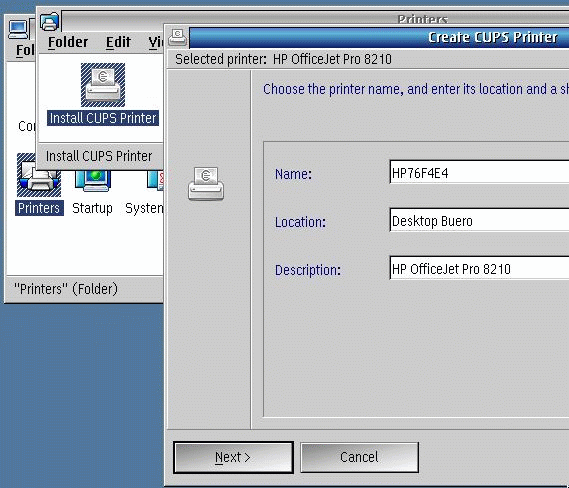Click the "Printers" (Folder) status bar text
Screen dimensions: 569x488
tap(66, 289)
